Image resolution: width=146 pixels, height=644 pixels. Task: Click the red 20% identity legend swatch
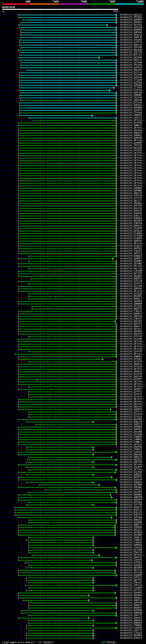(16, 4)
